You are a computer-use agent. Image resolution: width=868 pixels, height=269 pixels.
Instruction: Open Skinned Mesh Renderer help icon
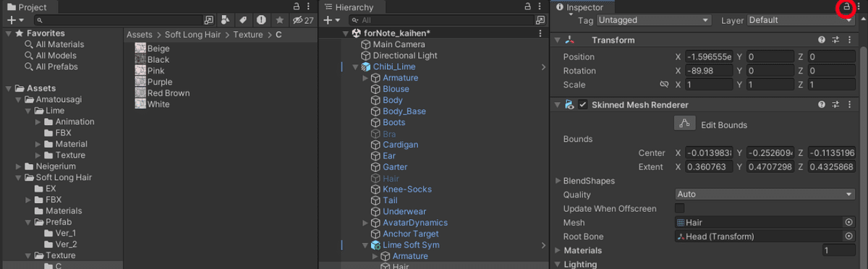coord(822,105)
